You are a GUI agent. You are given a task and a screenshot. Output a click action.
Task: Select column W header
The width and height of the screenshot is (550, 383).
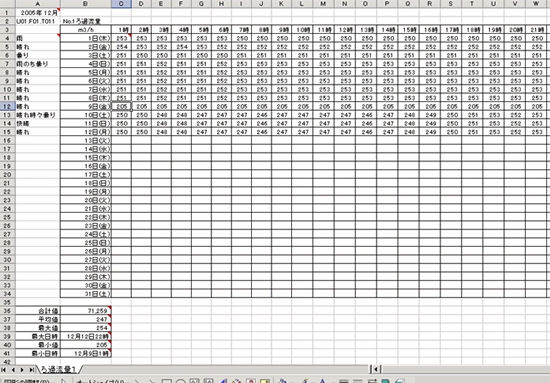click(x=536, y=4)
